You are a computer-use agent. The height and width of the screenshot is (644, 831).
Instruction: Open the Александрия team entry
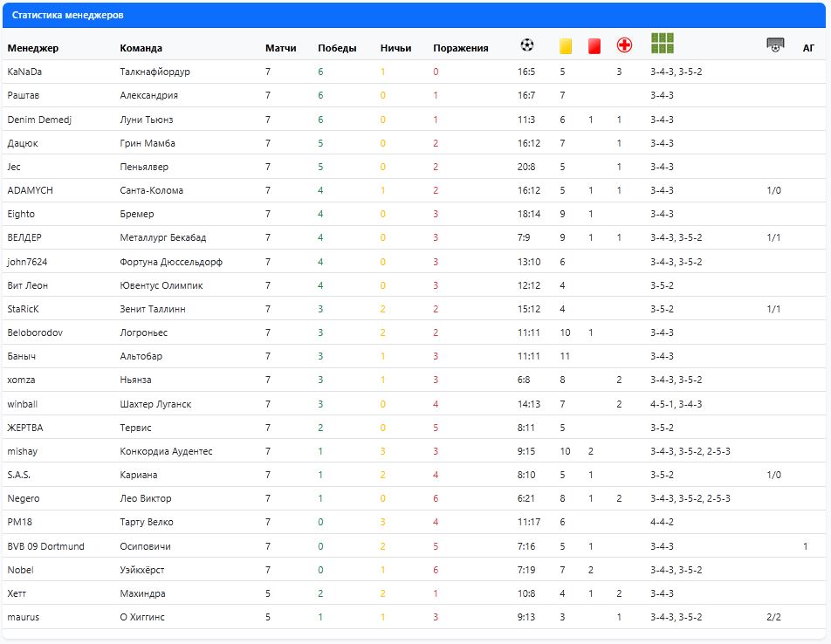(148, 96)
